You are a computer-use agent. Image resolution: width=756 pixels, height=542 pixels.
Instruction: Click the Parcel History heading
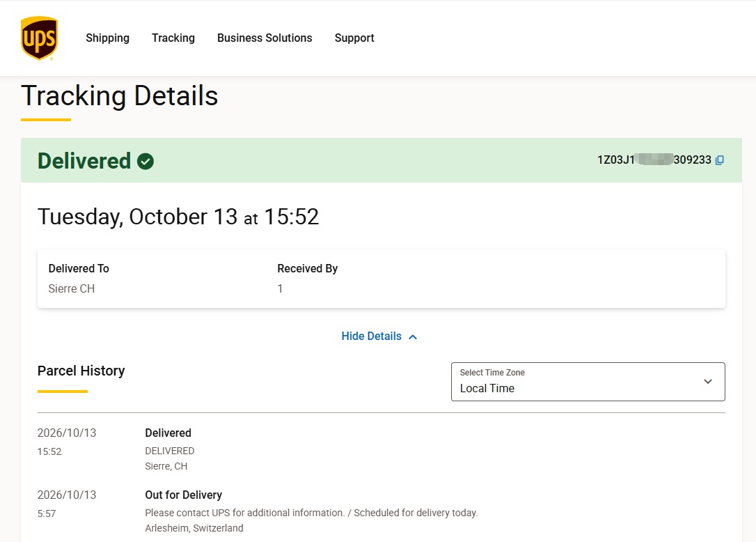coord(81,371)
